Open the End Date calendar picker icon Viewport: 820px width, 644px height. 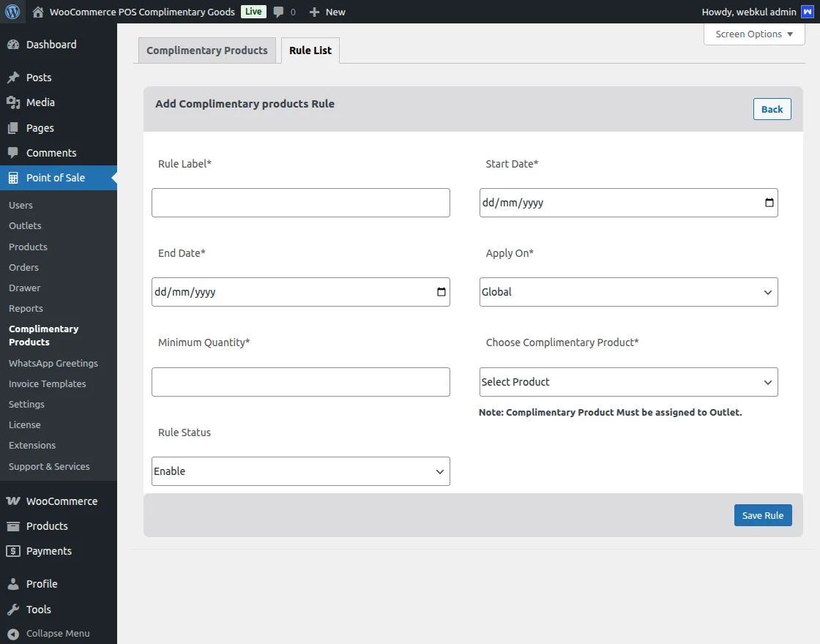click(x=441, y=292)
